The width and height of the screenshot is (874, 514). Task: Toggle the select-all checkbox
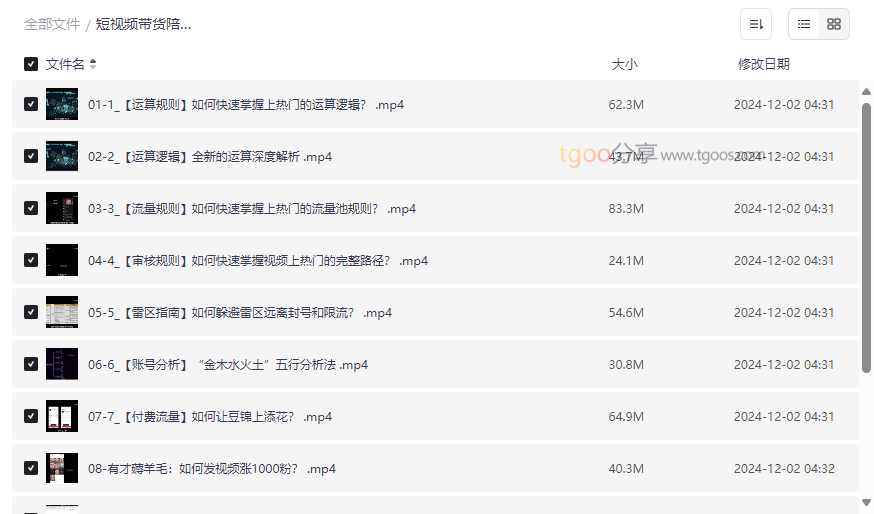pyautogui.click(x=31, y=64)
